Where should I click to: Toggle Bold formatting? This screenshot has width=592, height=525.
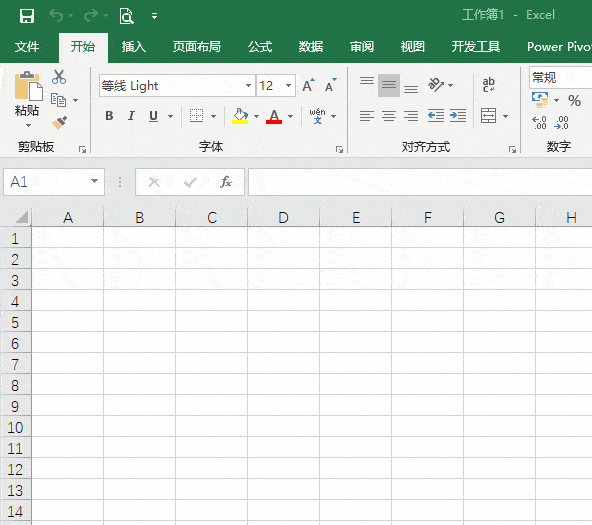(109, 115)
